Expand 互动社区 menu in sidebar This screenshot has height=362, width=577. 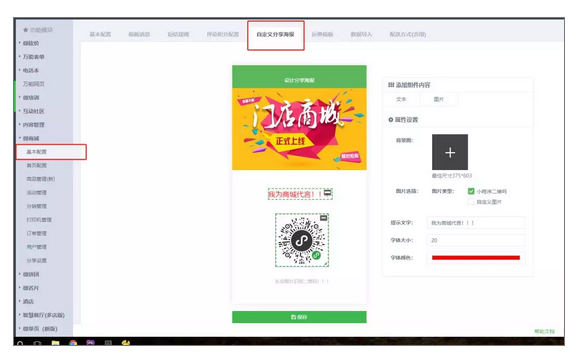[x=33, y=111]
